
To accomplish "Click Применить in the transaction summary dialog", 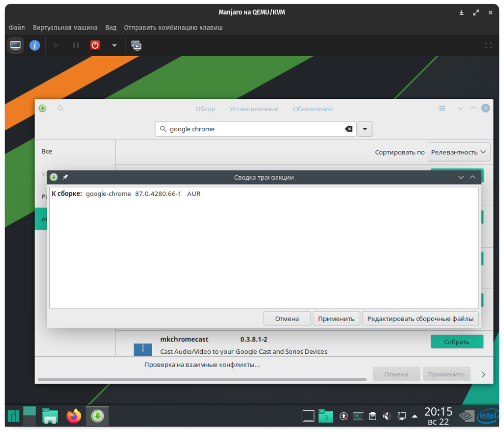I will click(336, 318).
